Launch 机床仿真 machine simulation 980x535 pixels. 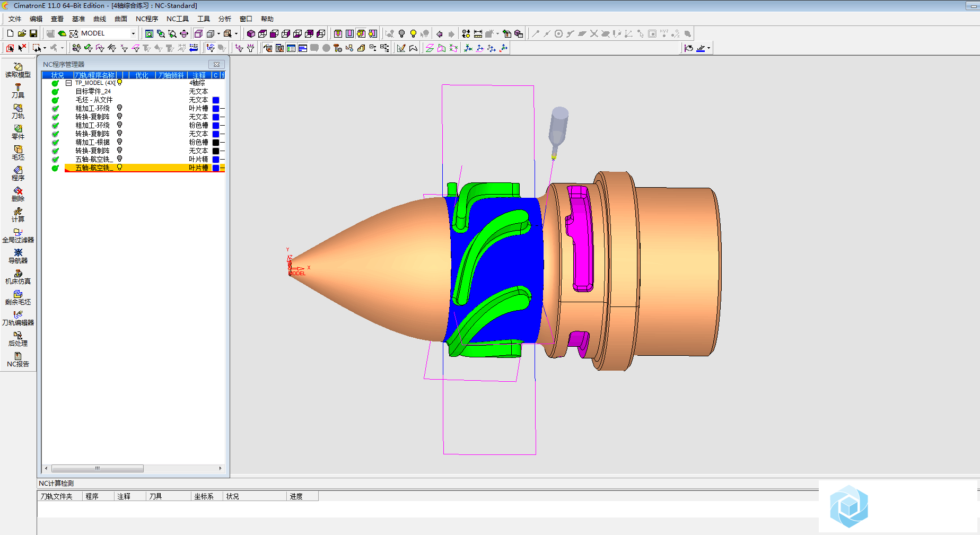point(18,277)
